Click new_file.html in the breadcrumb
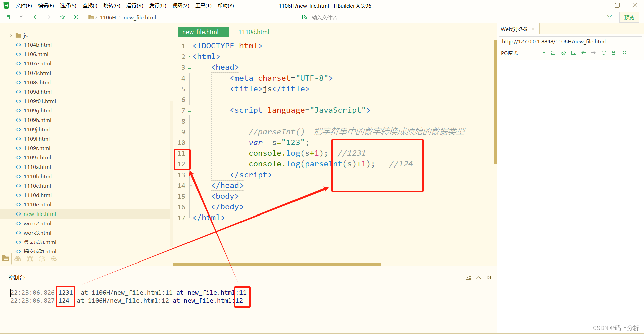 tap(140, 17)
